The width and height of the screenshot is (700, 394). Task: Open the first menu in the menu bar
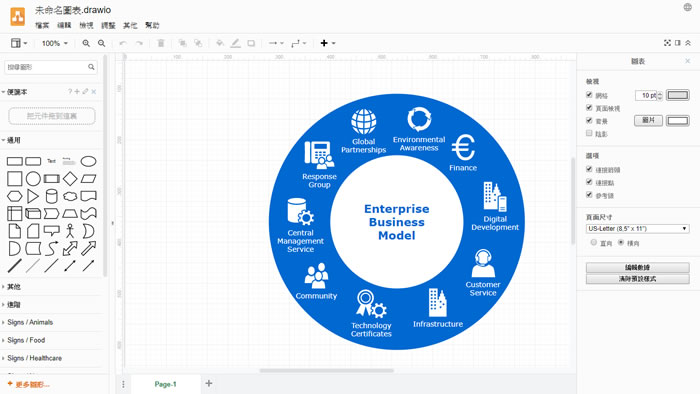pos(42,25)
